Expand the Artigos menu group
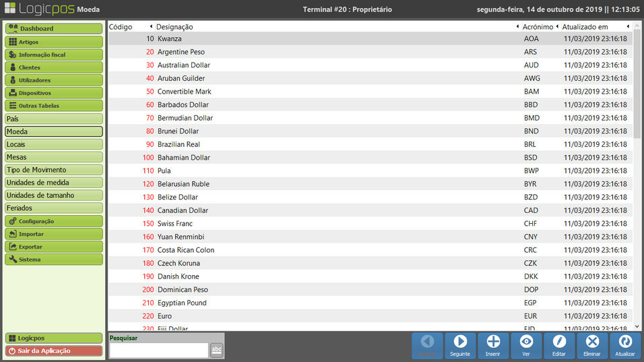 tap(54, 42)
